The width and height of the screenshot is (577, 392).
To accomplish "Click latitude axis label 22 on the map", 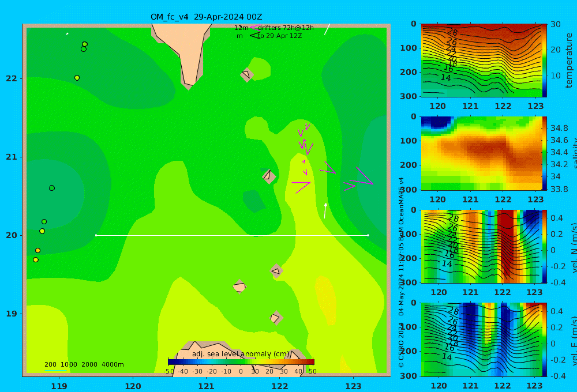I will [x=12, y=79].
